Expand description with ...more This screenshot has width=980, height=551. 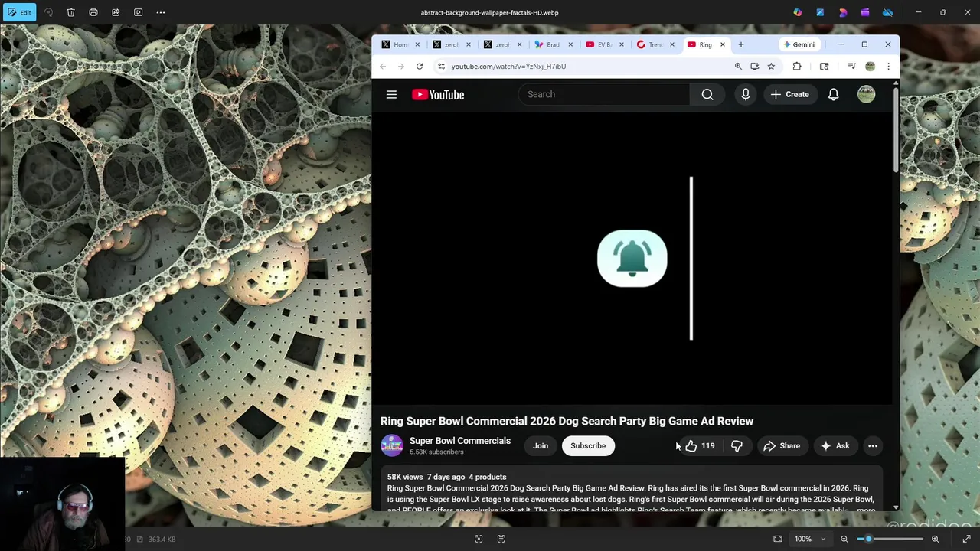(866, 510)
